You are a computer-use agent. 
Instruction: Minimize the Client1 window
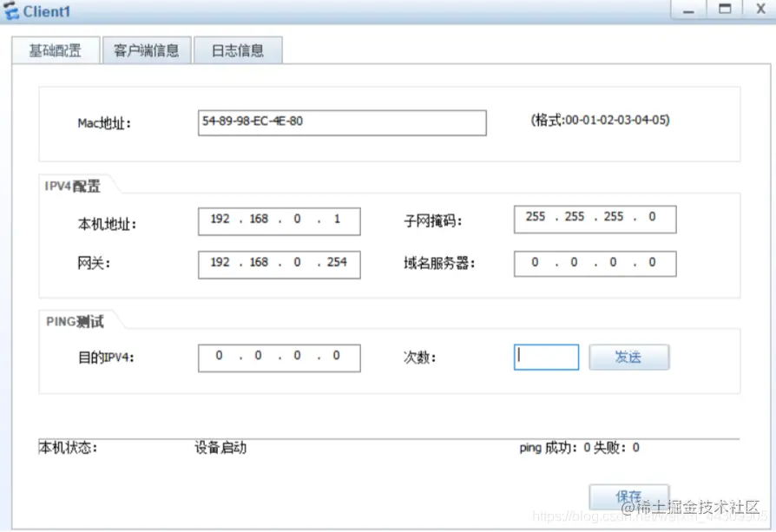[688, 10]
